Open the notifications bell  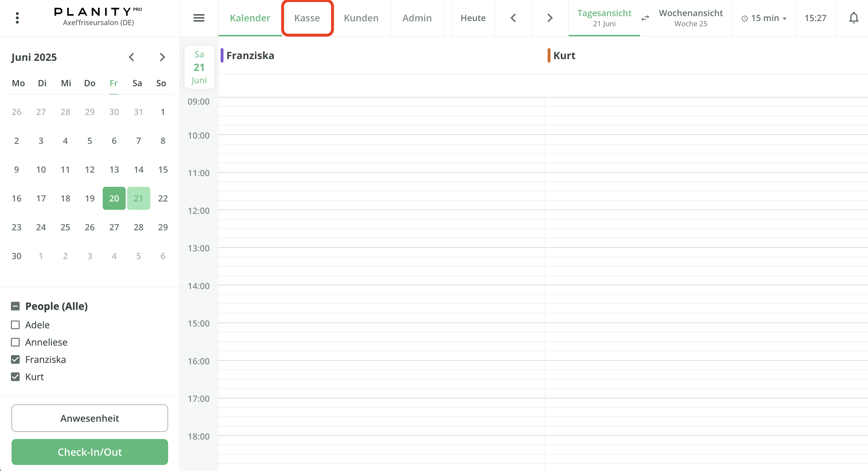click(854, 18)
